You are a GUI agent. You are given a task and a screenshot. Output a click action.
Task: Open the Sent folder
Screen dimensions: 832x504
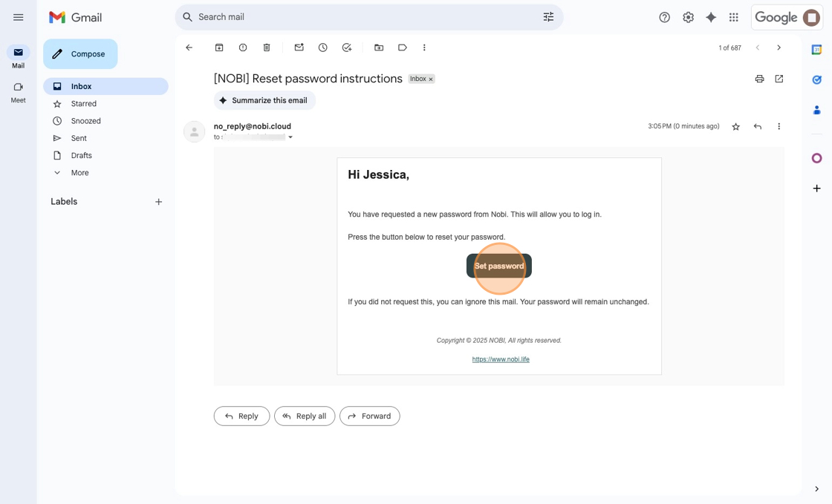click(79, 138)
